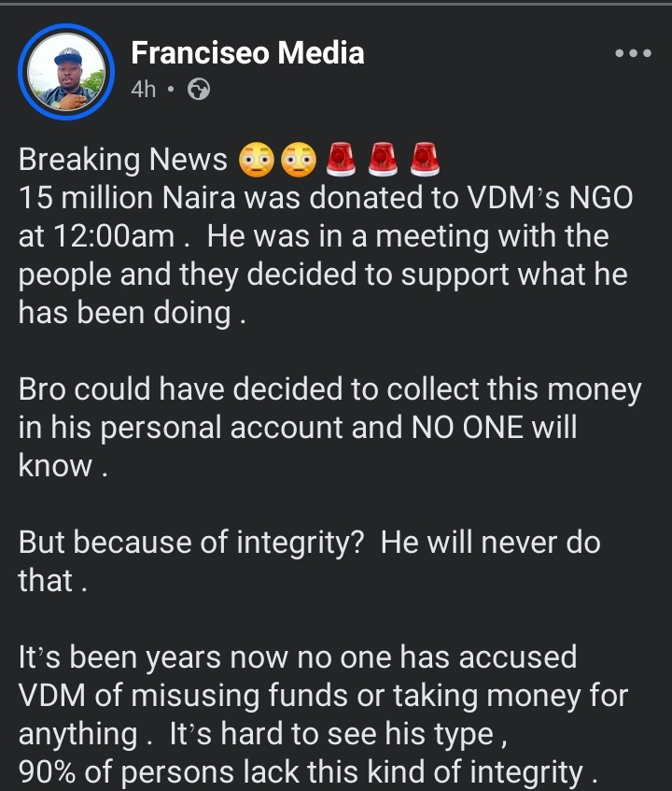Viewport: 672px width, 791px height.
Task: Click the second flushed face emoji
Action: tap(300, 160)
